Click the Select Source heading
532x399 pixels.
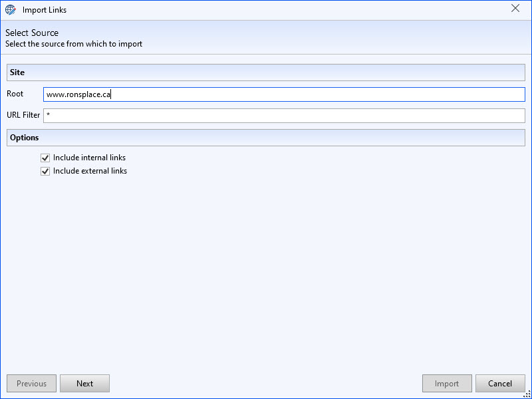click(32, 33)
